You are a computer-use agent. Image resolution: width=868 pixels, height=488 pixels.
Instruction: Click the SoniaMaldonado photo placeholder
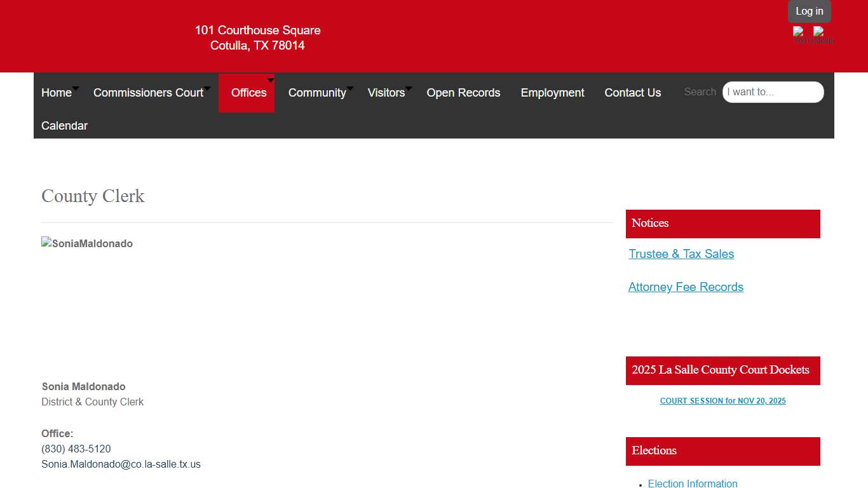coord(87,243)
